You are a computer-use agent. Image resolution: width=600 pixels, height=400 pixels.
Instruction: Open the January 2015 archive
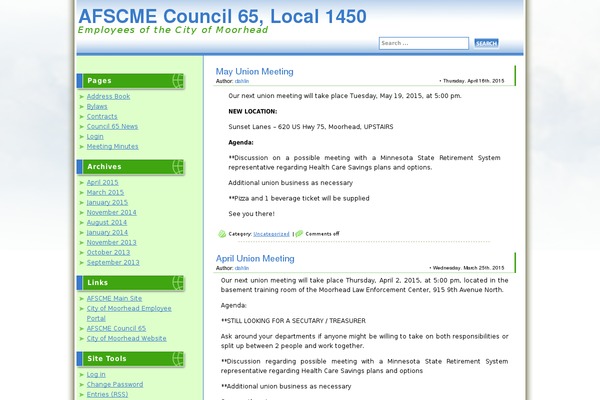pos(107,202)
